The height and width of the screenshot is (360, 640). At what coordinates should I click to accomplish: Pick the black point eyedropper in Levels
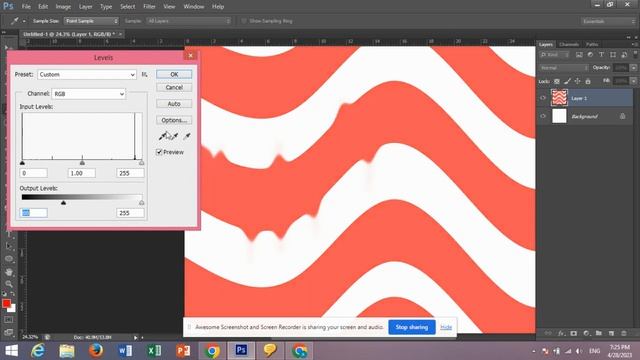162,136
